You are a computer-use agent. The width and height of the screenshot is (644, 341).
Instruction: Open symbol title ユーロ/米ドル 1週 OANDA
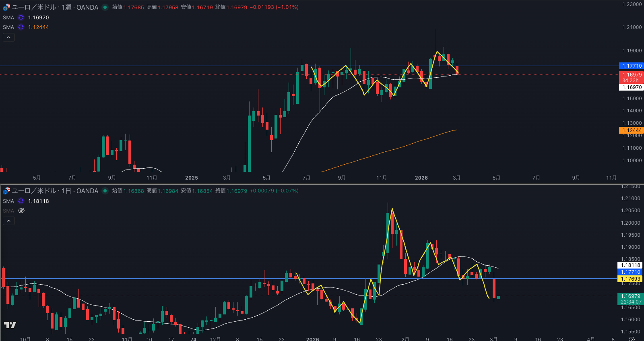click(x=55, y=7)
